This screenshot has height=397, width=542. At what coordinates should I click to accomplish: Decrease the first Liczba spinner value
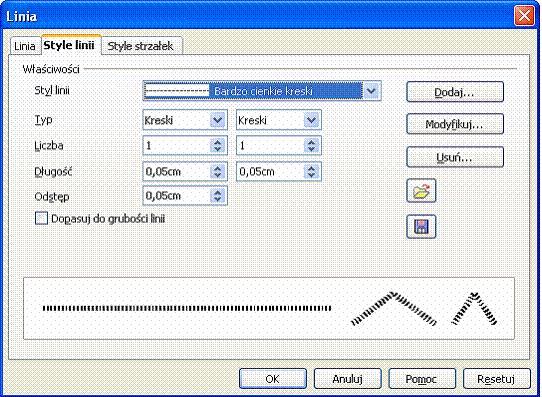217,149
